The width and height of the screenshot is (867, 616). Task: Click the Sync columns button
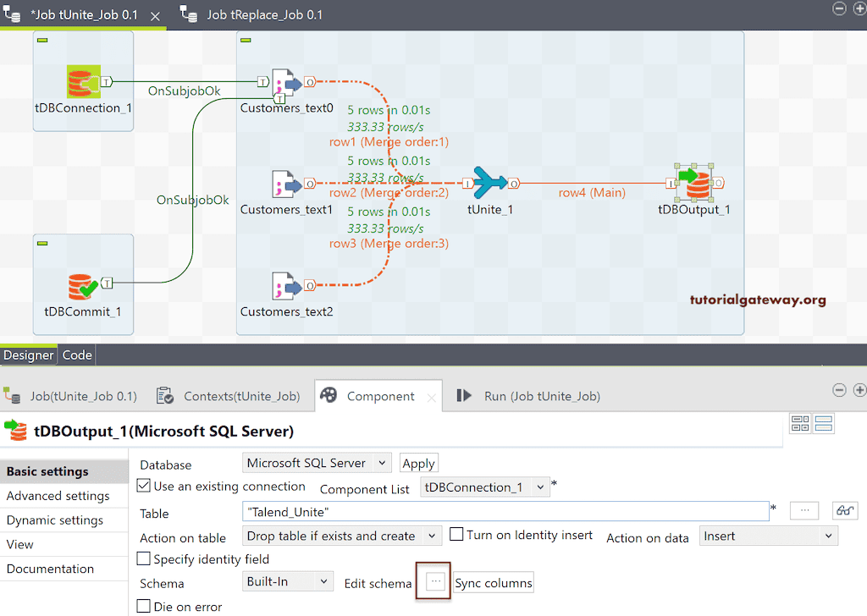tap(494, 582)
